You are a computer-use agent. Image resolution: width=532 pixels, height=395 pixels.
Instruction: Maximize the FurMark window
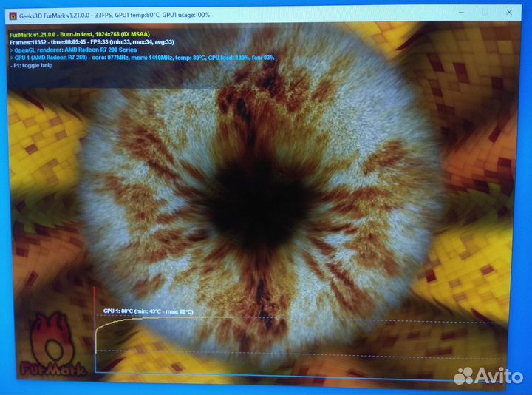tap(485, 13)
